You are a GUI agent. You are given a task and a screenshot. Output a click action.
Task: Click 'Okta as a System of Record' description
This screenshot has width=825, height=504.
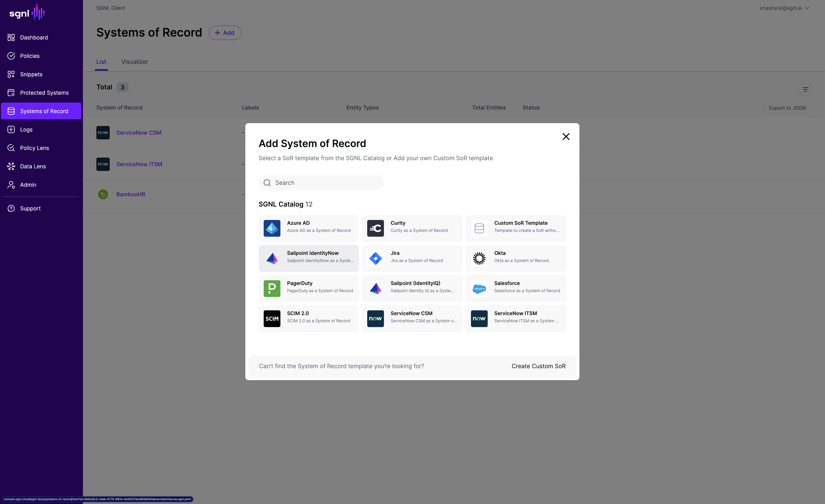point(521,261)
